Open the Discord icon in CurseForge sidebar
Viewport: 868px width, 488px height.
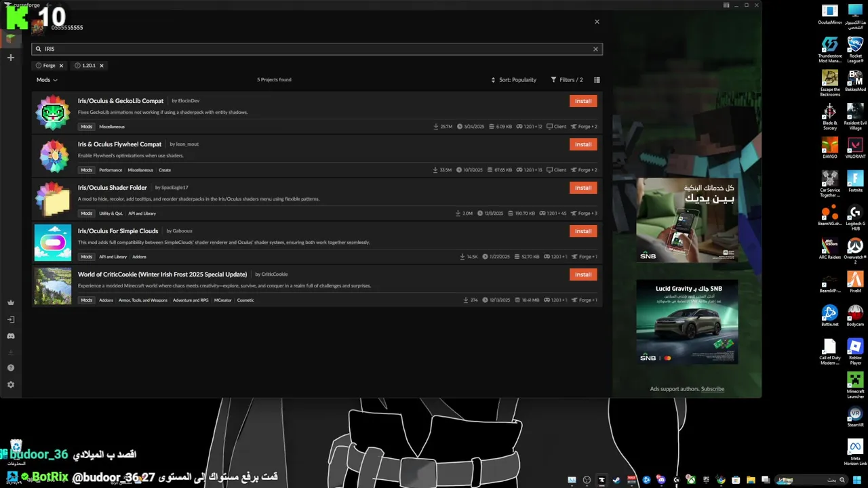[x=10, y=335]
